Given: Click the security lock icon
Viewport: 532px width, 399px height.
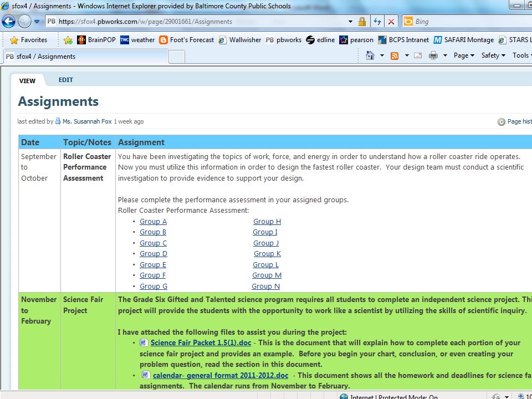Looking at the screenshot, I should [x=362, y=22].
